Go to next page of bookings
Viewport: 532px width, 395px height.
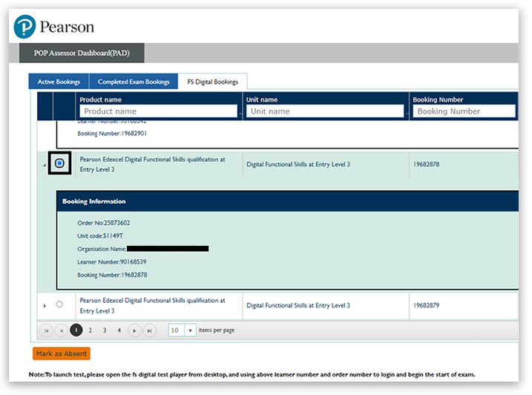[134, 330]
